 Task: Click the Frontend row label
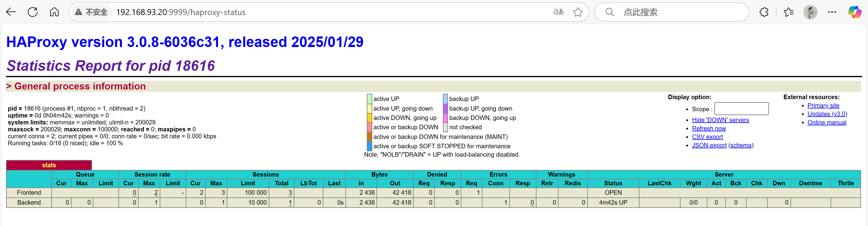coord(29,193)
